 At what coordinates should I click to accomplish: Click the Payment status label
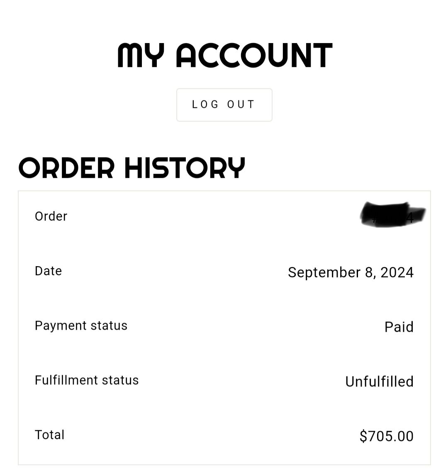pos(81,326)
